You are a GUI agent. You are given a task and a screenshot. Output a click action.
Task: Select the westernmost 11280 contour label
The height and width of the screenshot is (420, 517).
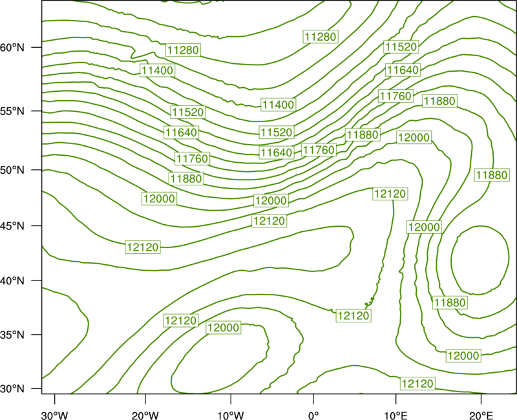pos(183,50)
